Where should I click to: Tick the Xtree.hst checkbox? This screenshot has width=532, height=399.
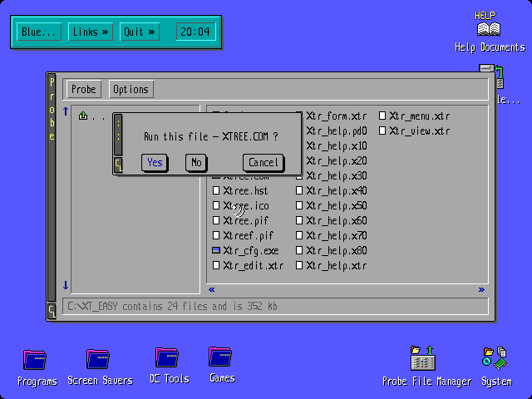pyautogui.click(x=216, y=190)
